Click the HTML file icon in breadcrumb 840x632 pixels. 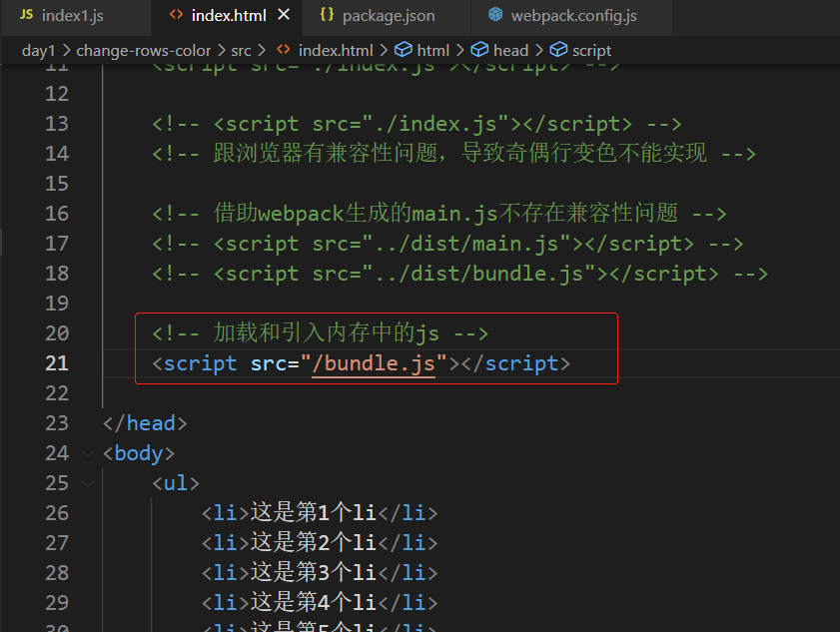coord(284,50)
